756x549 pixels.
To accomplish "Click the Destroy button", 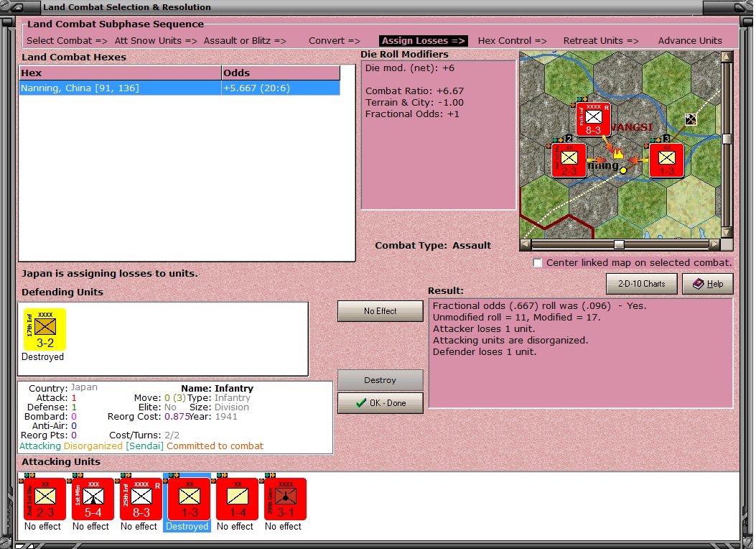I will pos(380,380).
